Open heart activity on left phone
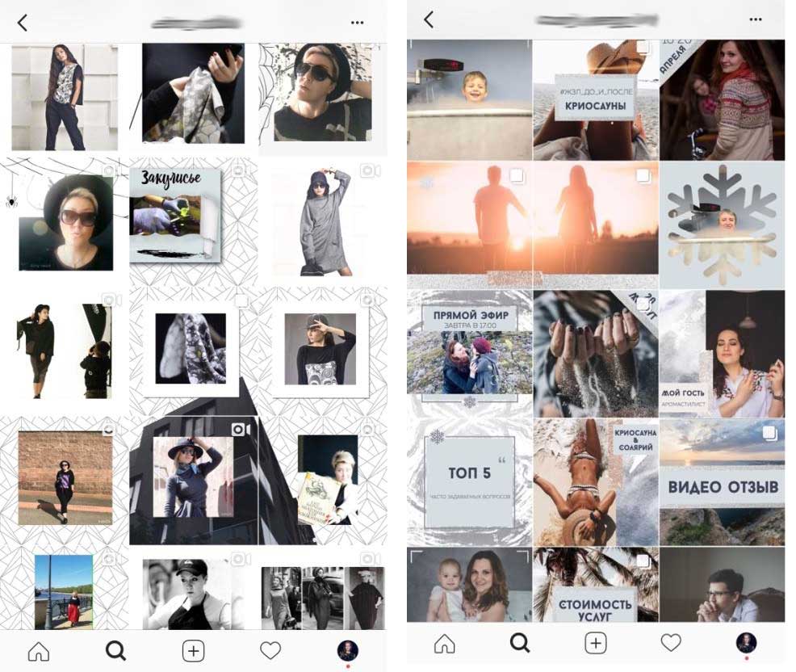The width and height of the screenshot is (796, 672). tap(270, 650)
